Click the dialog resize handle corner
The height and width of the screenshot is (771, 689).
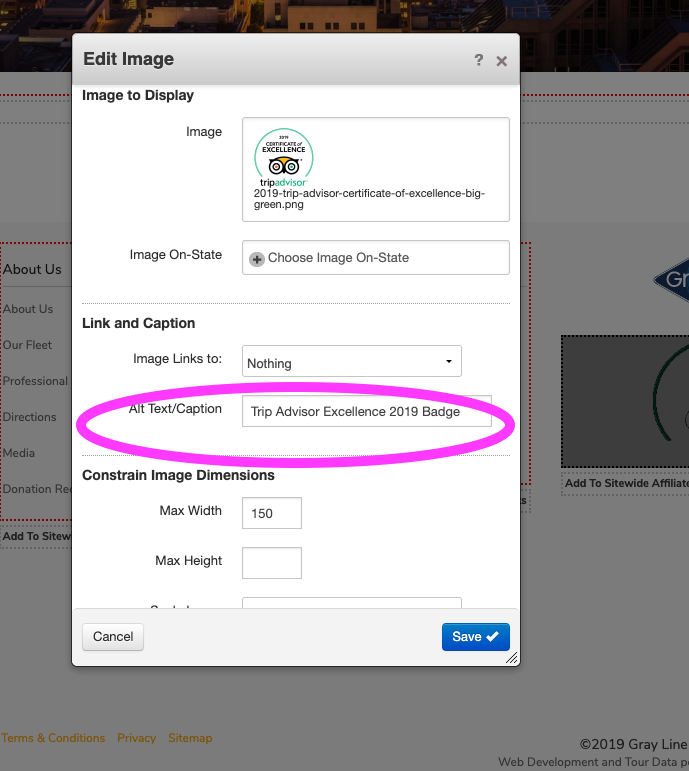click(x=512, y=658)
